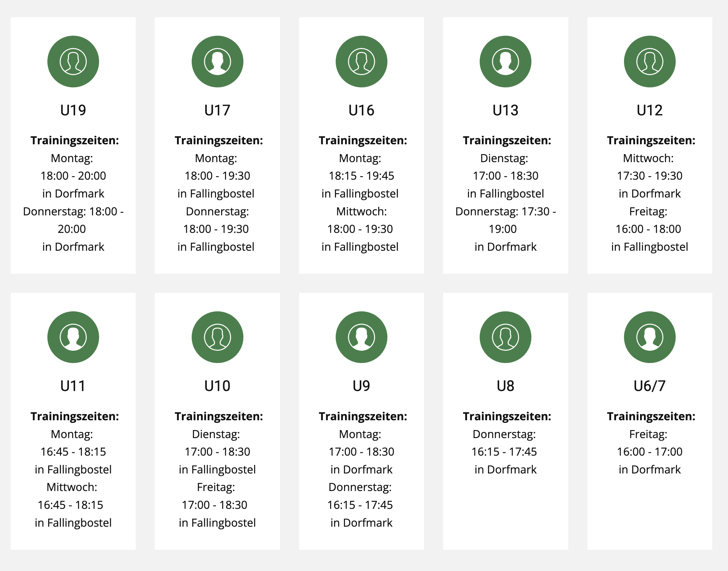Click the U11 team avatar icon
The width and height of the screenshot is (728, 571).
click(x=73, y=337)
